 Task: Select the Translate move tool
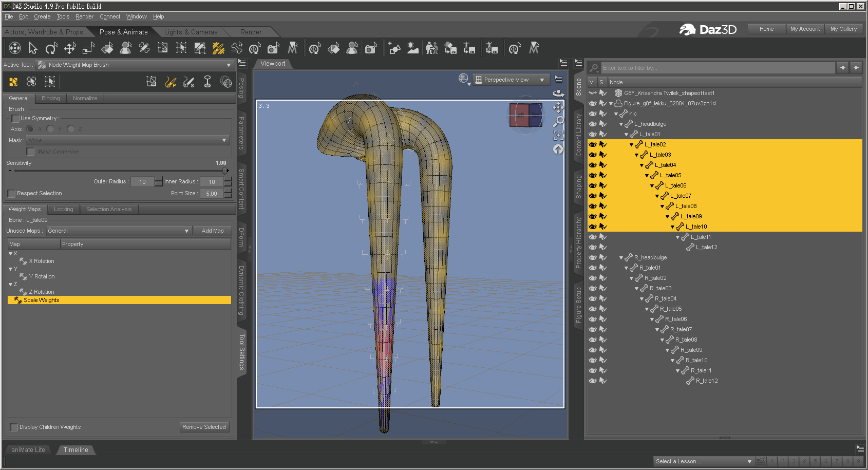pos(70,49)
